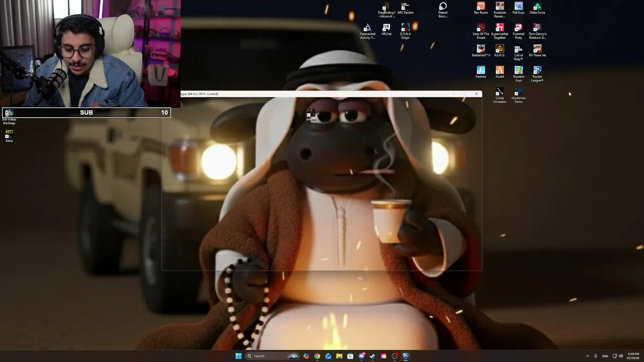The image size is (644, 362).
Task: Select the Fall Guys desktop icon
Action: click(518, 9)
